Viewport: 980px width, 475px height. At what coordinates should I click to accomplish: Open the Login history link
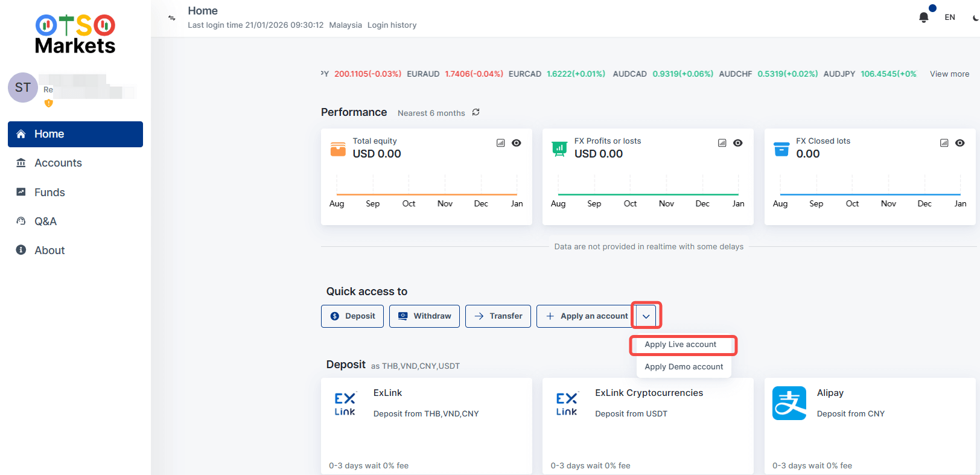(x=392, y=25)
